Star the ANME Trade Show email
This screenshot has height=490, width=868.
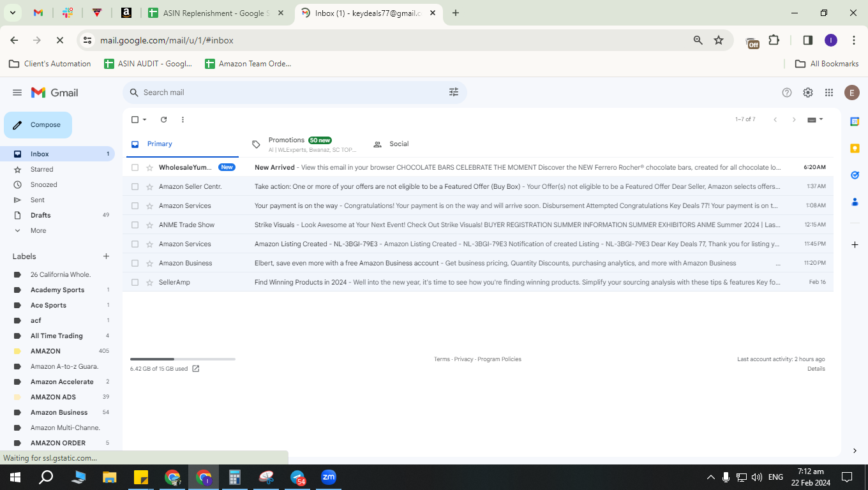[x=150, y=225]
